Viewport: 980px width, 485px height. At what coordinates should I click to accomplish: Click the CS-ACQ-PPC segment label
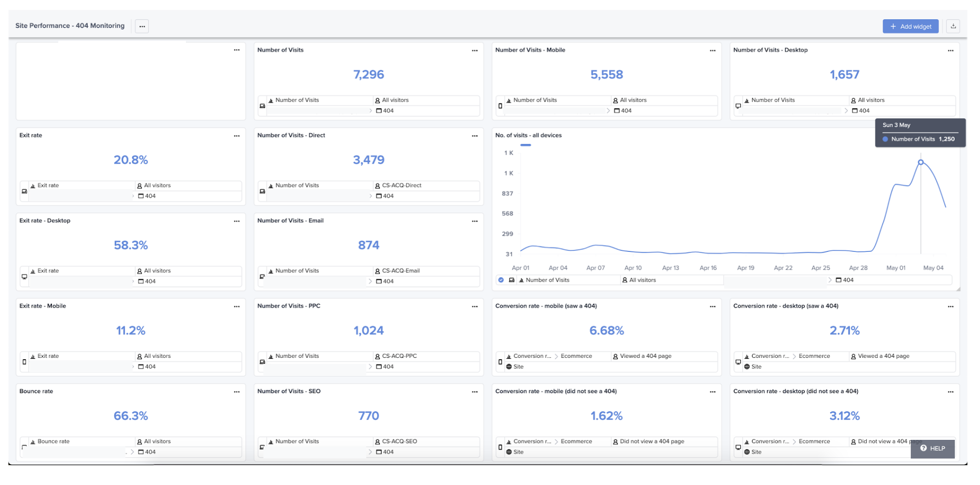(399, 356)
